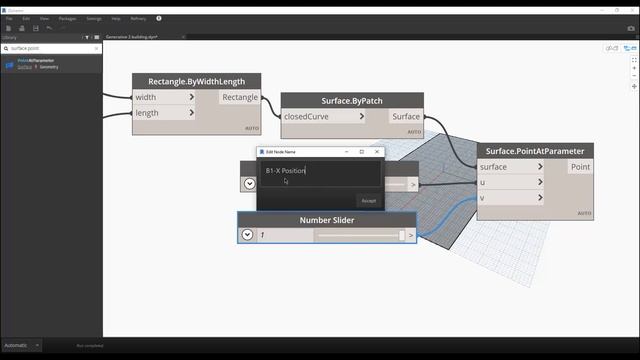
Task: Click Accept in Edit Node Name dialog
Action: coord(369,201)
